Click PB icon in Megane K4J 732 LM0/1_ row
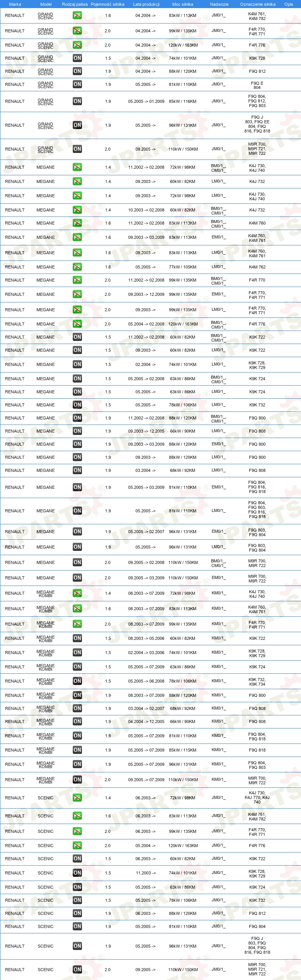Image resolution: width=301 pixels, height=980 pixels. pyautogui.click(x=77, y=182)
